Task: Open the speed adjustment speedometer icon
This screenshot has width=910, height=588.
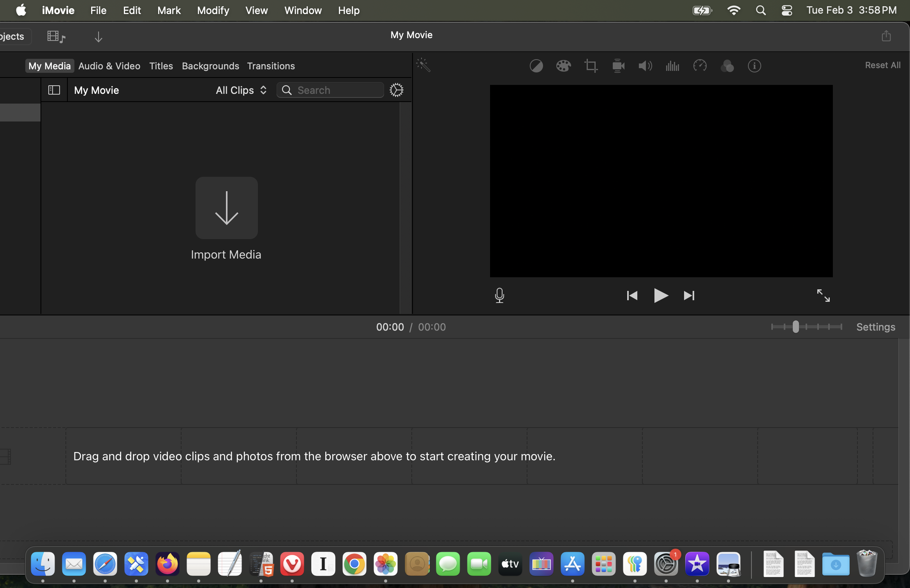Action: 700,66
